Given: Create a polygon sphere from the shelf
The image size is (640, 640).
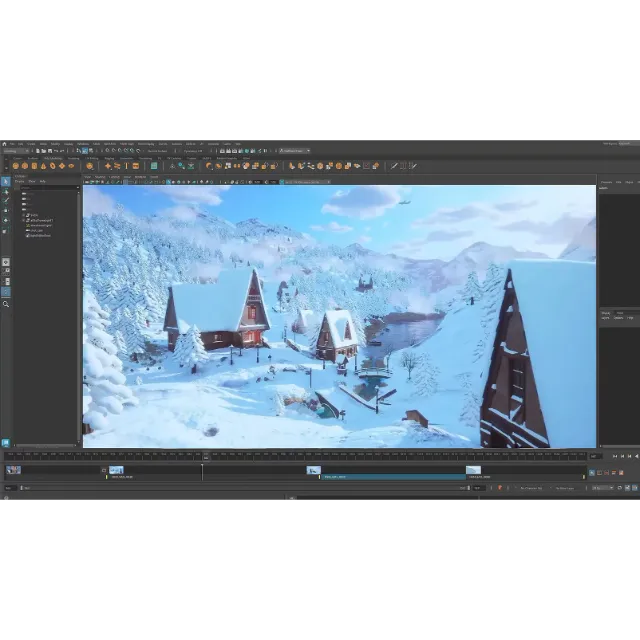Looking at the screenshot, I should point(16,166).
